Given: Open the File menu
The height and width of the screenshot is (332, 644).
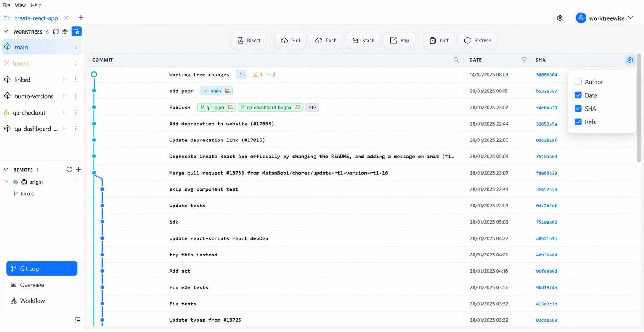Looking at the screenshot, I should pos(6,5).
